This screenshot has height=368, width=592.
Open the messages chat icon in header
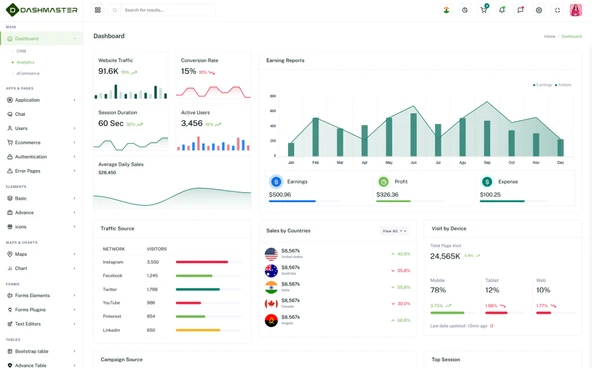pyautogui.click(x=520, y=10)
